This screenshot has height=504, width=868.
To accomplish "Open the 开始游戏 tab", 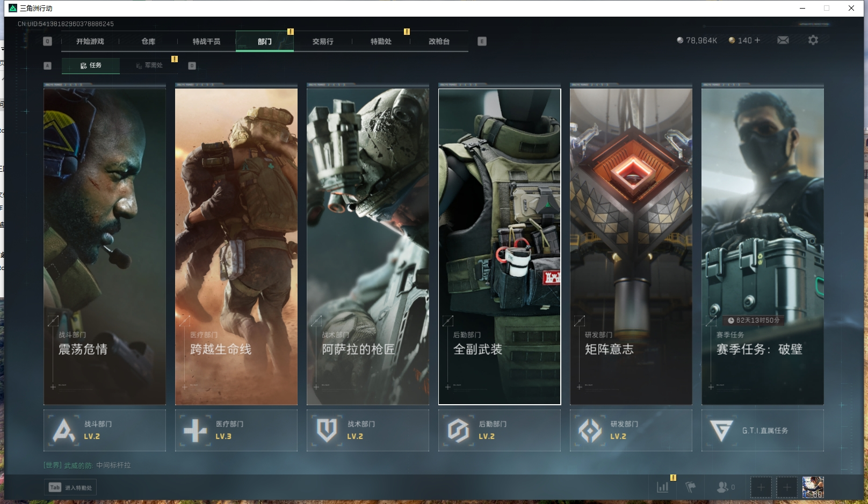I will 90,41.
